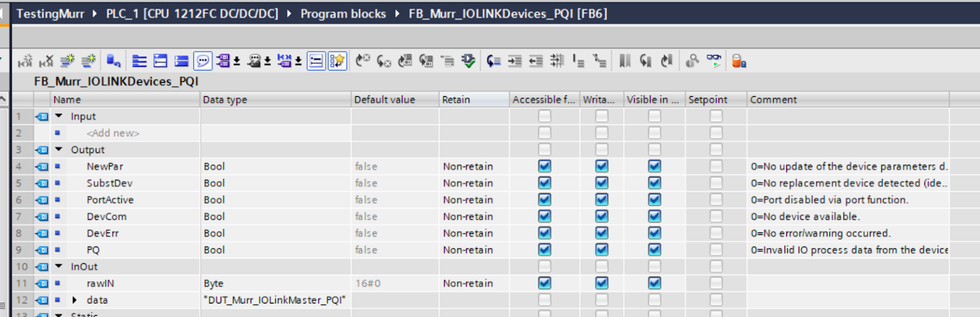Click the Retain column header

(474, 99)
